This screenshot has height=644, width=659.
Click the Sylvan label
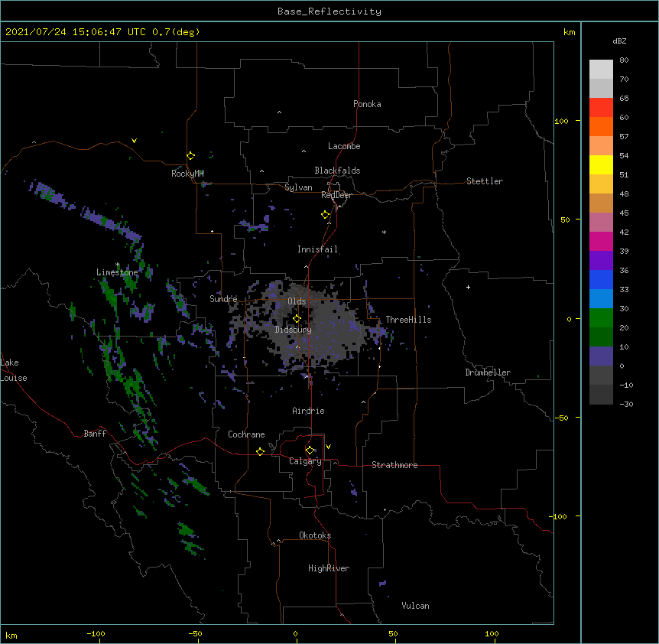point(298,187)
